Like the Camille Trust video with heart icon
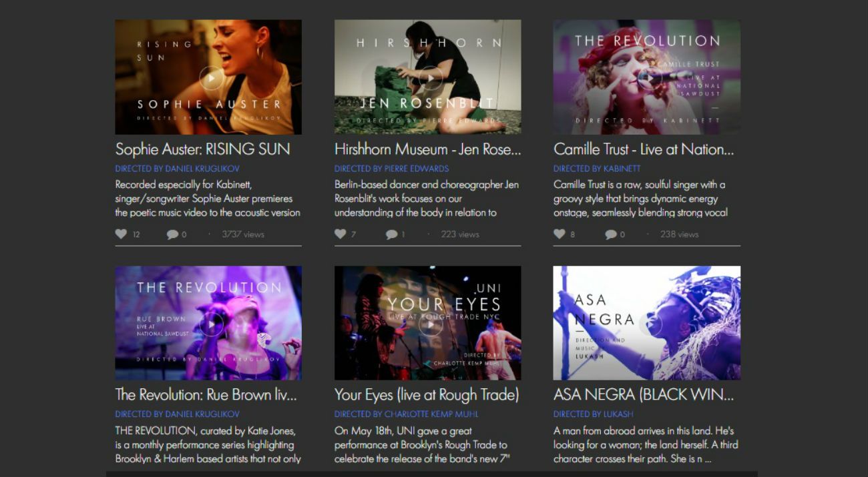Image resolution: width=868 pixels, height=477 pixels. pyautogui.click(x=560, y=234)
